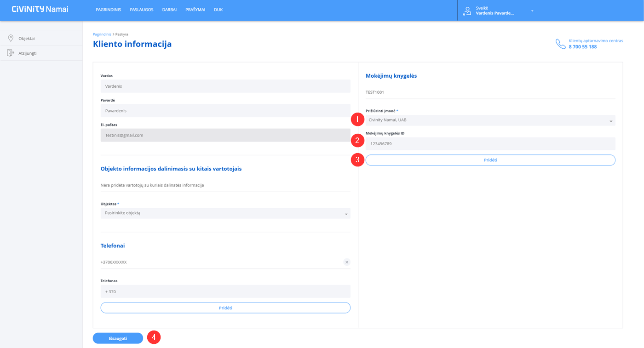Click the Atsijungti door icon
The height and width of the screenshot is (348, 644).
coord(11,53)
